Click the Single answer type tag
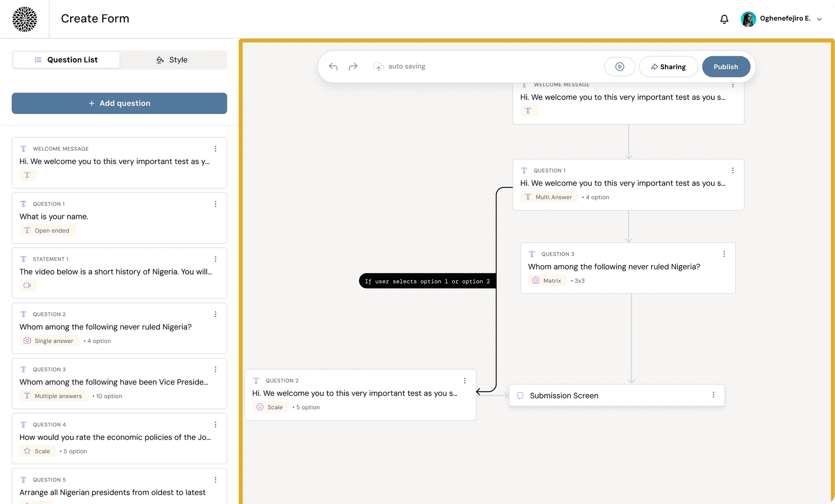Image resolution: width=835 pixels, height=504 pixels. (x=49, y=341)
